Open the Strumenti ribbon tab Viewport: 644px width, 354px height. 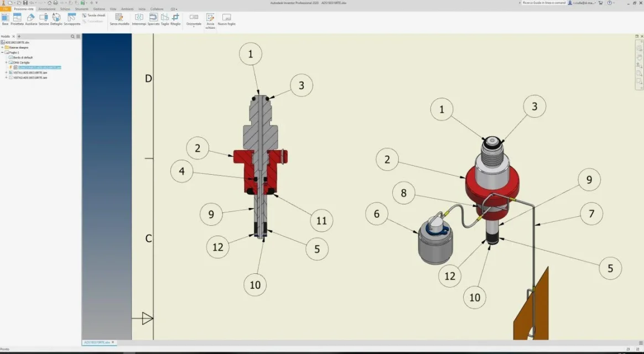coord(81,9)
